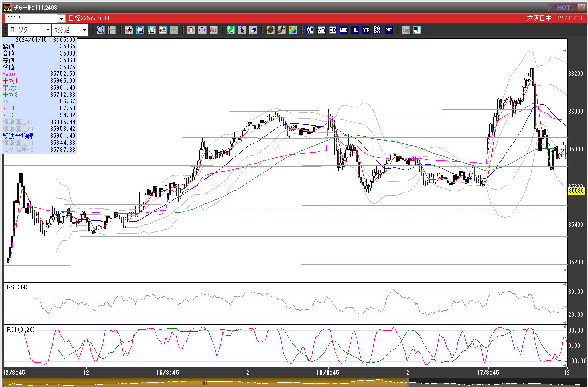Click the 平均1 value row
The image size is (588, 387).
(x=39, y=80)
